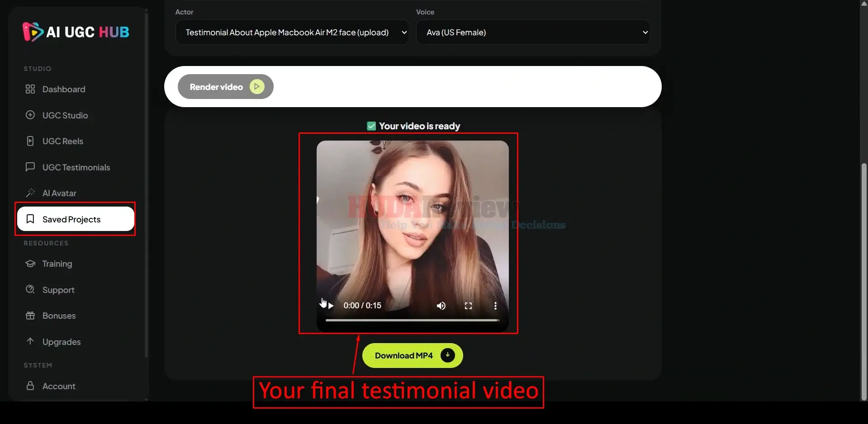This screenshot has width=868, height=424.
Task: Play the testimonial video
Action: [331, 306]
